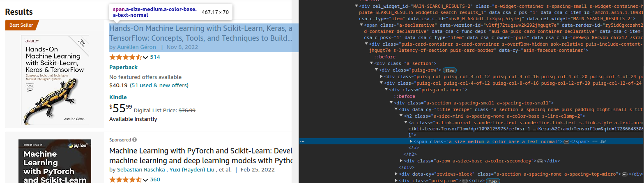Expand the last puisg-row div node
The height and width of the screenshot is (183, 644).
396,181
